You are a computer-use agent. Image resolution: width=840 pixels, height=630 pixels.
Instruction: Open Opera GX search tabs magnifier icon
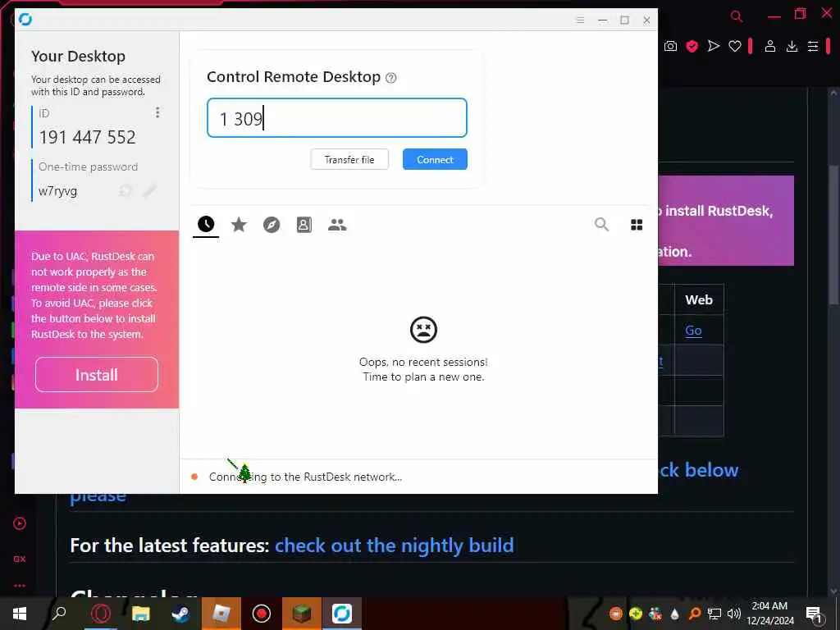pos(737,16)
